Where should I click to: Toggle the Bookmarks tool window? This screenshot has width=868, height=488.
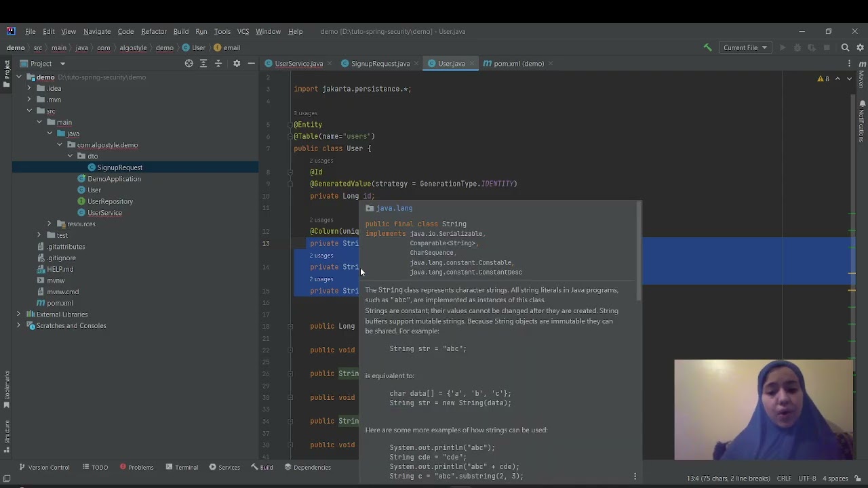click(7, 390)
